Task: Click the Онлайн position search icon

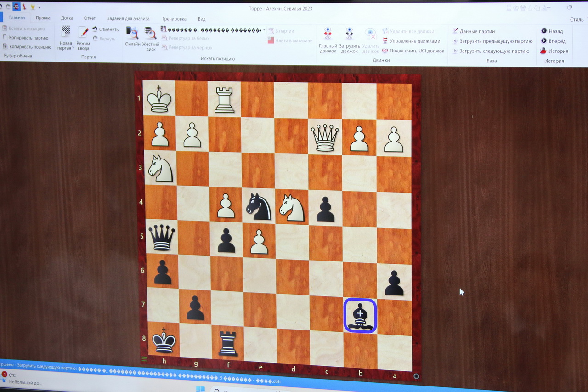Action: (x=132, y=33)
